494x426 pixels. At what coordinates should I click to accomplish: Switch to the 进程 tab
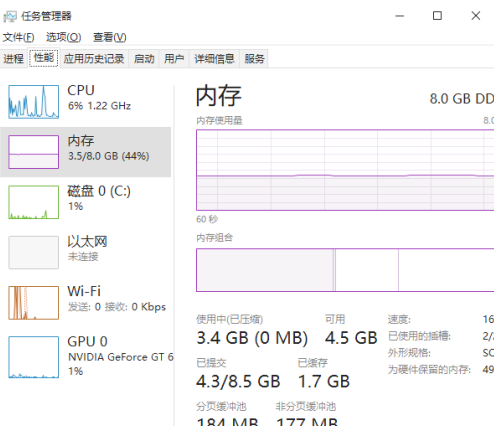coord(14,59)
